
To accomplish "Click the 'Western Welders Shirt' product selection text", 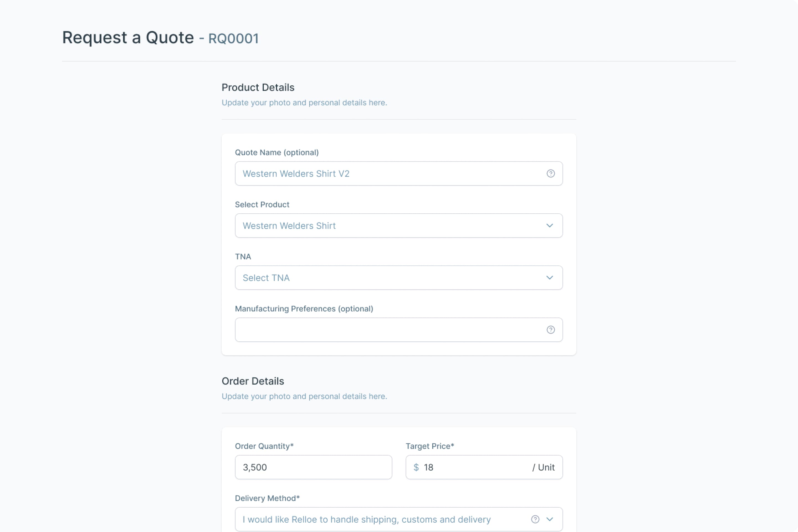I will point(289,226).
